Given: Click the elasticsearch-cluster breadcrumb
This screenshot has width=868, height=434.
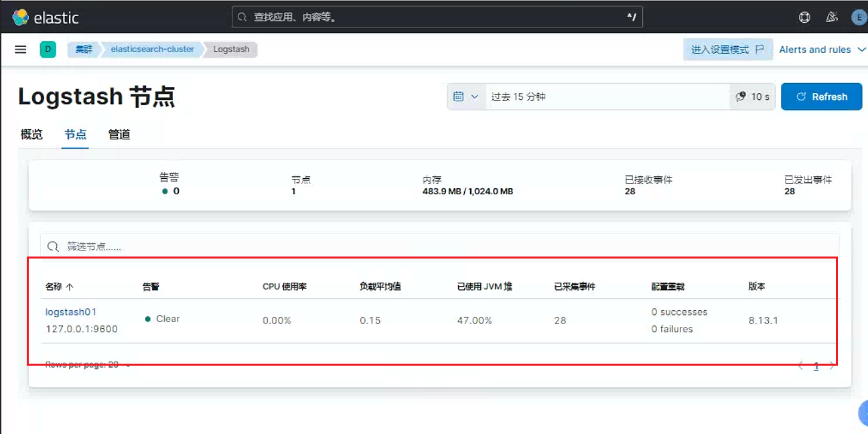Looking at the screenshot, I should coord(152,50).
